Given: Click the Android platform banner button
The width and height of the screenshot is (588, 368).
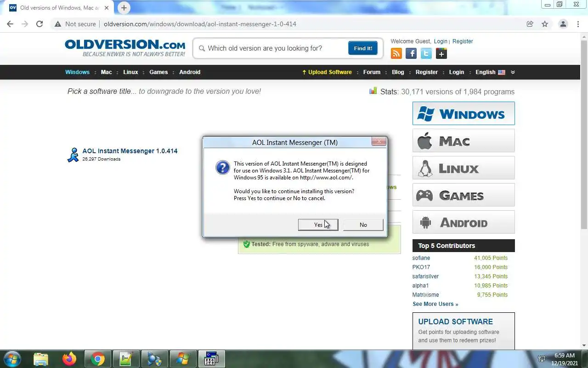Looking at the screenshot, I should tap(464, 222).
